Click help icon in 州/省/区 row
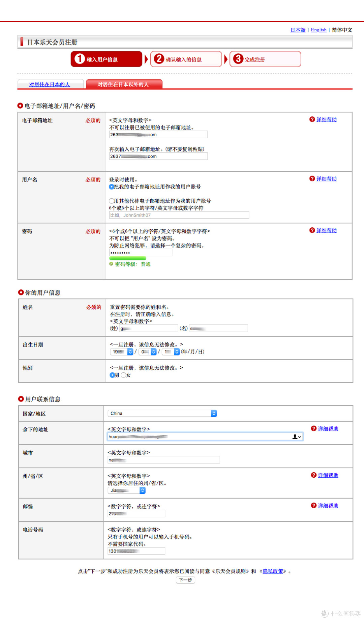364x621 pixels. click(314, 475)
